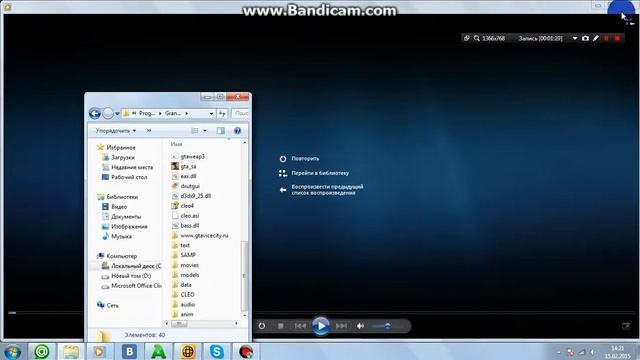Expand the address bar path dropdown
The image size is (640, 360).
(211, 113)
